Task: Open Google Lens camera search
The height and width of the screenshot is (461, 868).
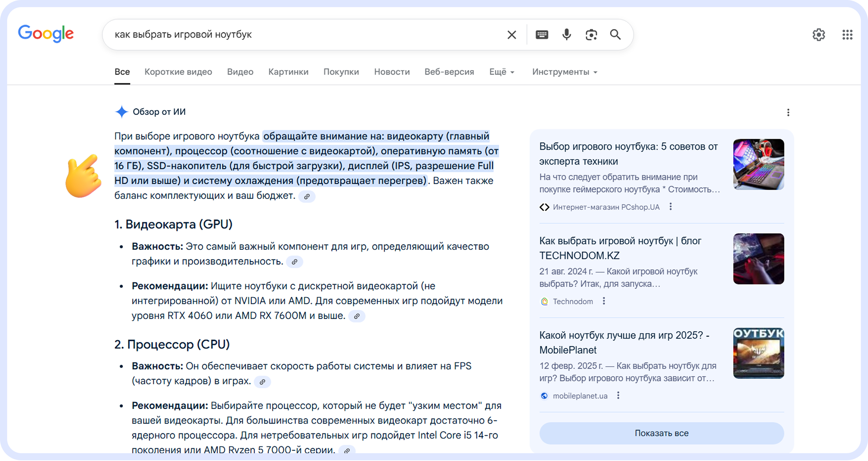Action: coord(591,34)
